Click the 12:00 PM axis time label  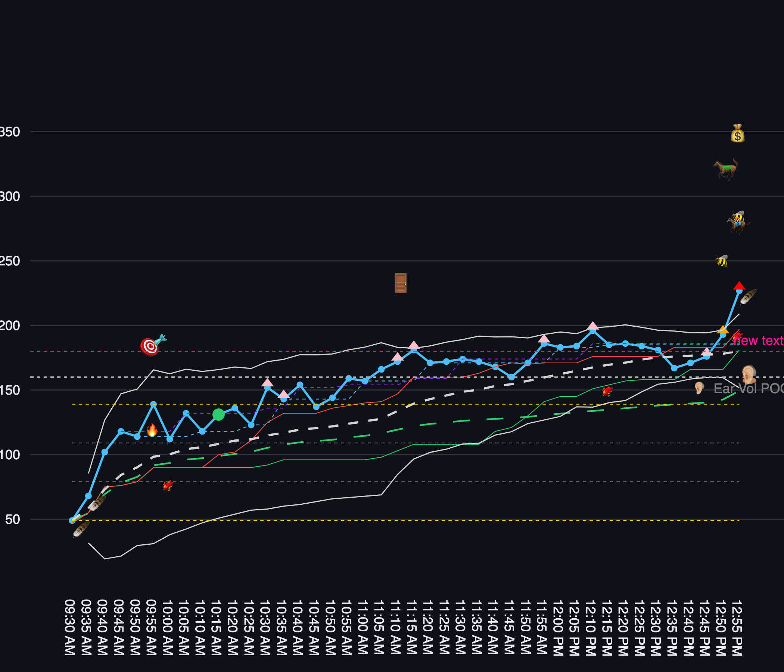click(558, 627)
